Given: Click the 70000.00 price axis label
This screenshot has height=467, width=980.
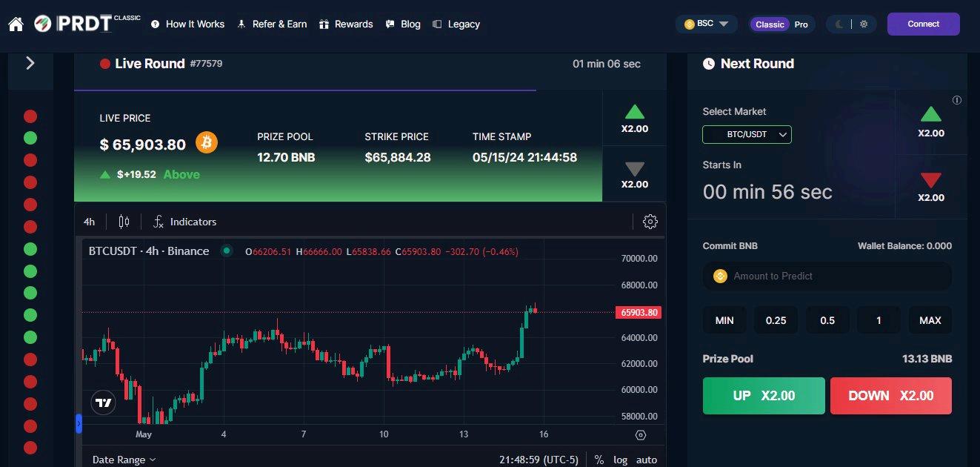Looking at the screenshot, I should click(x=639, y=259).
